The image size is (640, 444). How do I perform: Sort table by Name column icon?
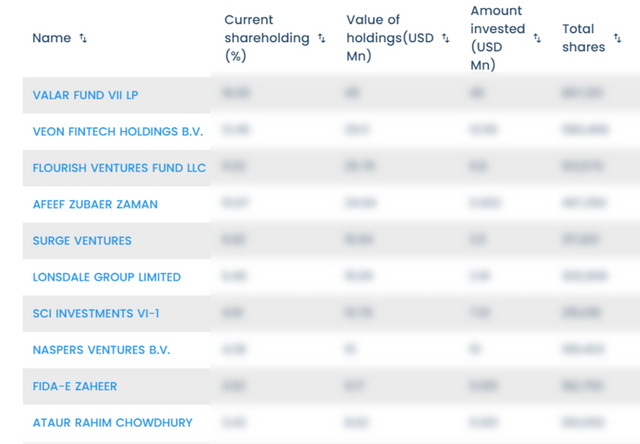click(83, 38)
